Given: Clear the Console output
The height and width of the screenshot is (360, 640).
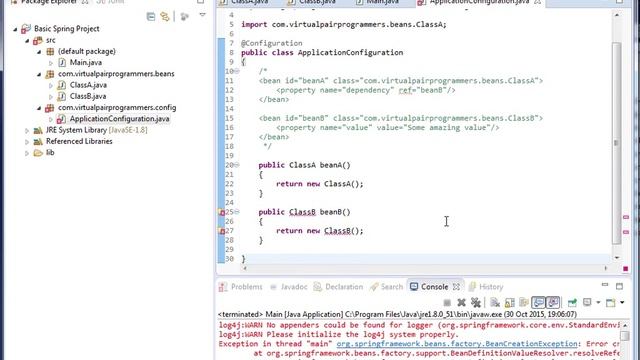Looking at the screenshot, I should tap(495, 303).
